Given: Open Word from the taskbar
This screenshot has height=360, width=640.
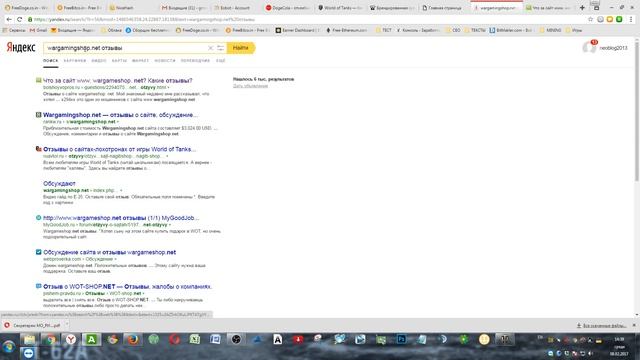Looking at the screenshot, I should pyautogui.click(x=215, y=339).
